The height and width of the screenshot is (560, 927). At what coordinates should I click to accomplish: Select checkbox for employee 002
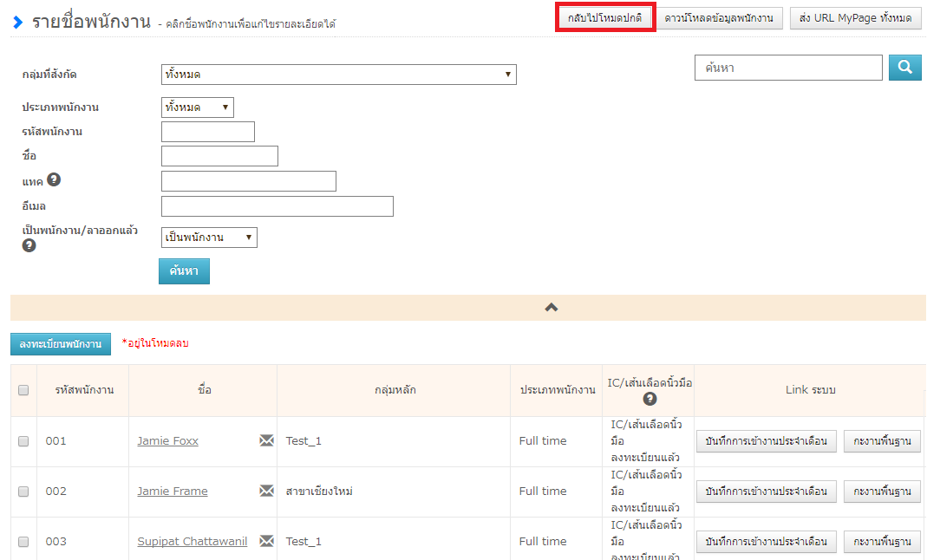[23, 492]
